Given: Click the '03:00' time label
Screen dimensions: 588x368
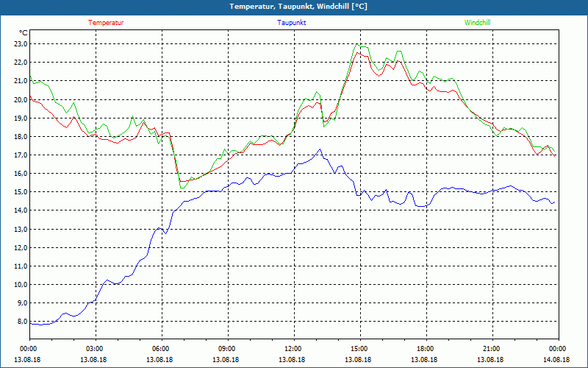Looking at the screenshot, I should click(x=96, y=349).
